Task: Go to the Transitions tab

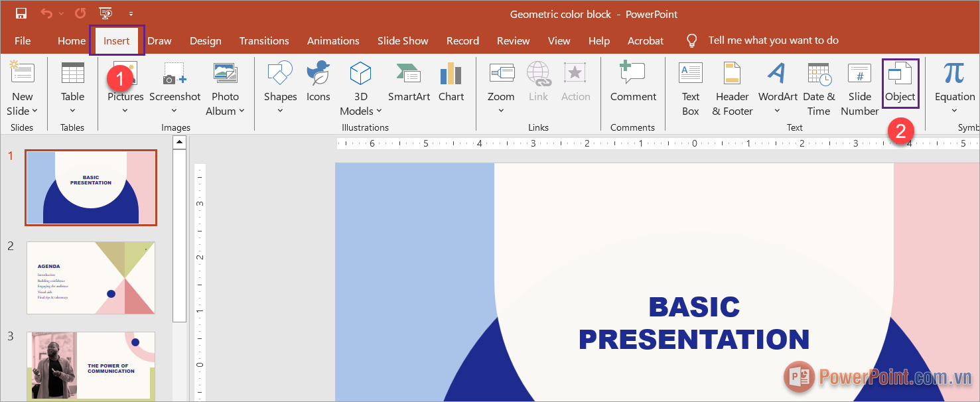Action: [264, 40]
